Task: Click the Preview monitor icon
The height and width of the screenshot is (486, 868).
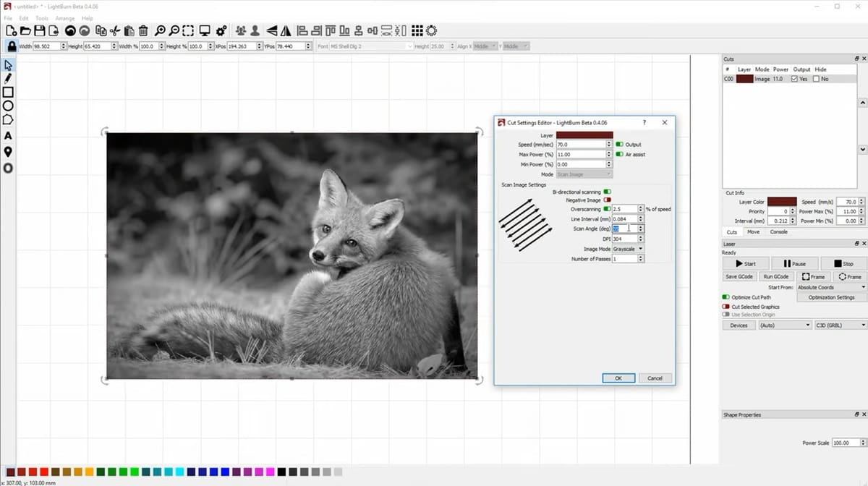Action: (x=205, y=30)
